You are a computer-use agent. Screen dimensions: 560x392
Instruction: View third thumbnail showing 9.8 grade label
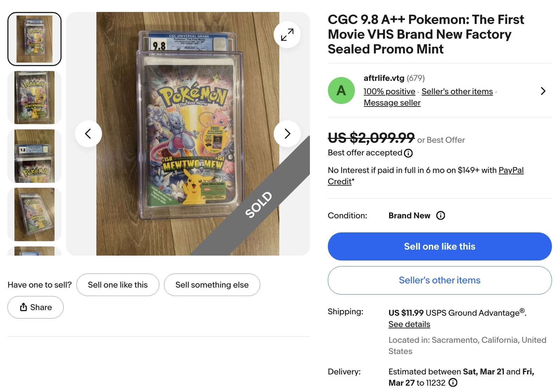34,156
